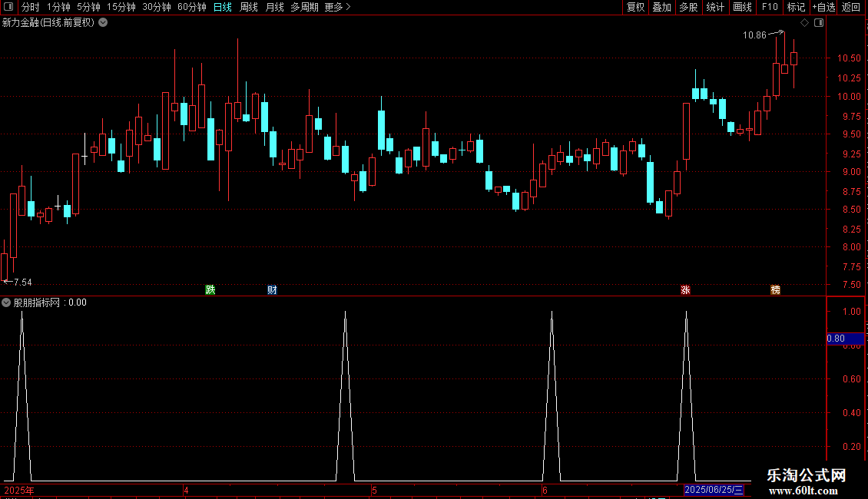The width and height of the screenshot is (868, 499).
Task: Switch to 日线 daily chart
Action: tap(223, 7)
